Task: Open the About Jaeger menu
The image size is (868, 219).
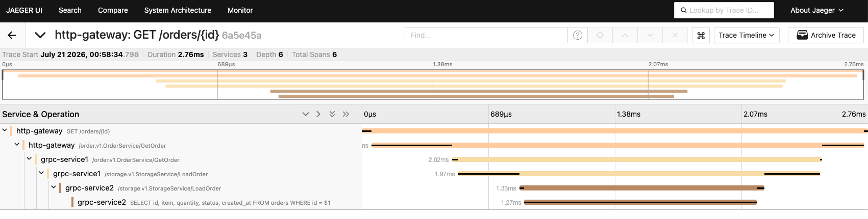Action: tap(816, 10)
